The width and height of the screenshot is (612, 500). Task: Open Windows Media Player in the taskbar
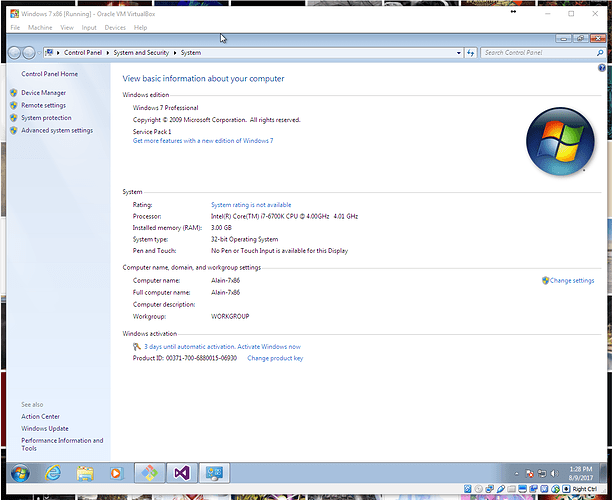[116, 473]
